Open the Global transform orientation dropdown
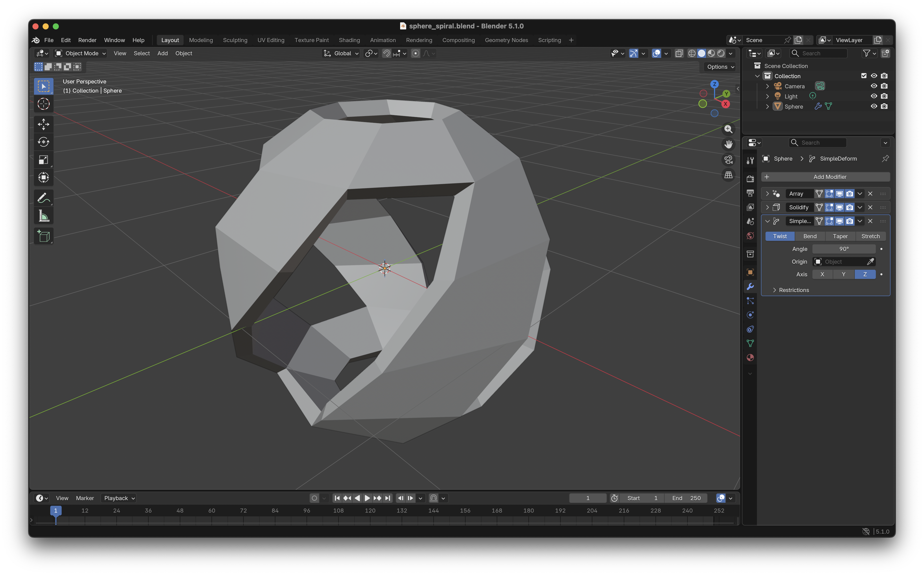Screen dimensions: 924x575 tap(341, 53)
